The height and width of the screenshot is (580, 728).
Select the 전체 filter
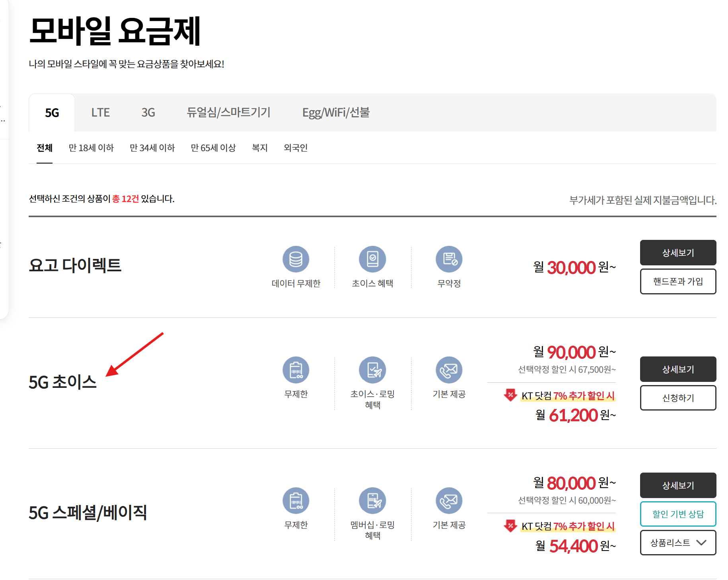pos(45,148)
